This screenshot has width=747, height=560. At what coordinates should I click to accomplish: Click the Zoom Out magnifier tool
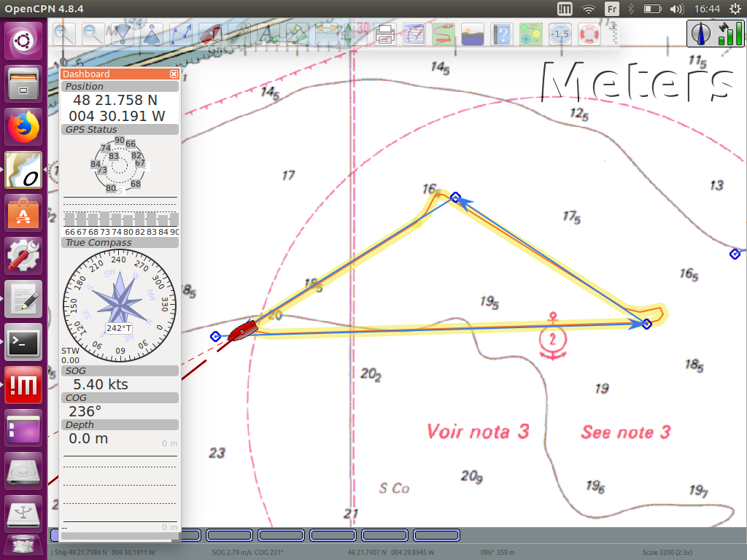coord(93,34)
